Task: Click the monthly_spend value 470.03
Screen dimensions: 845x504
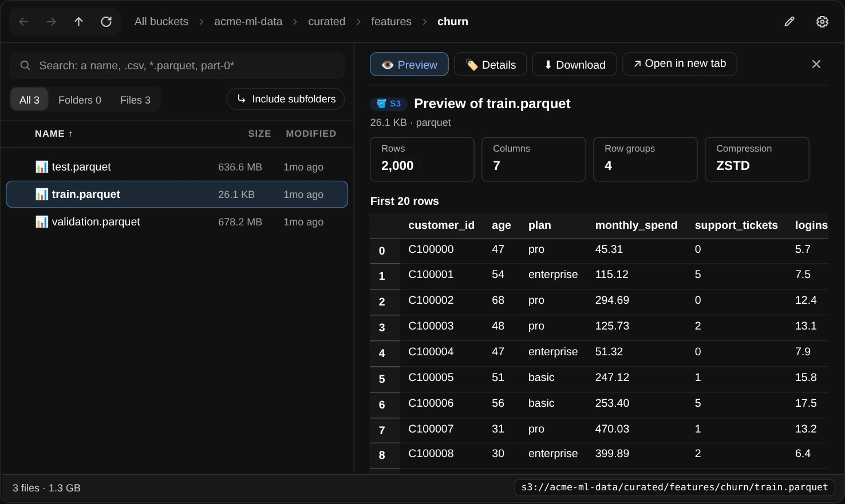Action: click(612, 429)
